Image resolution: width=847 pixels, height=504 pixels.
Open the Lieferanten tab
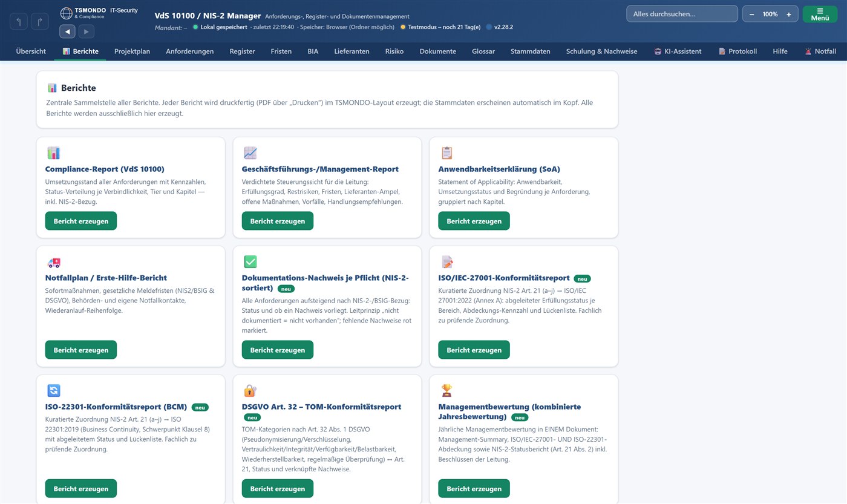tap(352, 51)
